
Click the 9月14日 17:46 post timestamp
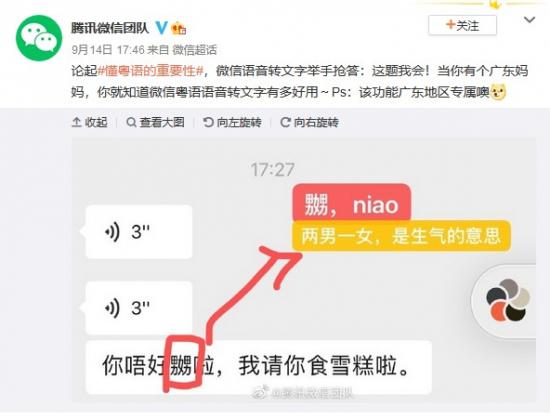[x=107, y=50]
